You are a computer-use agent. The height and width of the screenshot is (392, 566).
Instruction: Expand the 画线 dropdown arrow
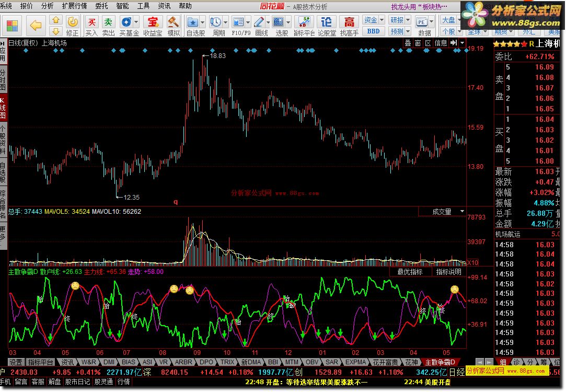[268, 22]
